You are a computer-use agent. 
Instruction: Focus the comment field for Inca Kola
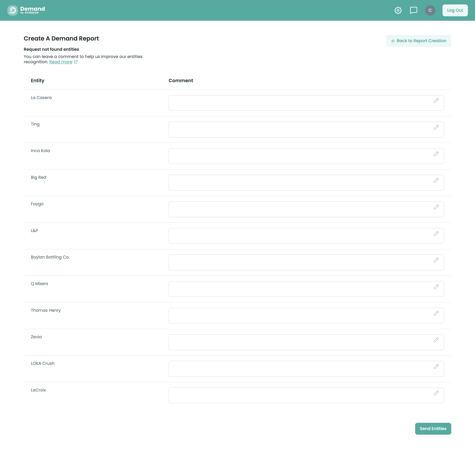[306, 156]
